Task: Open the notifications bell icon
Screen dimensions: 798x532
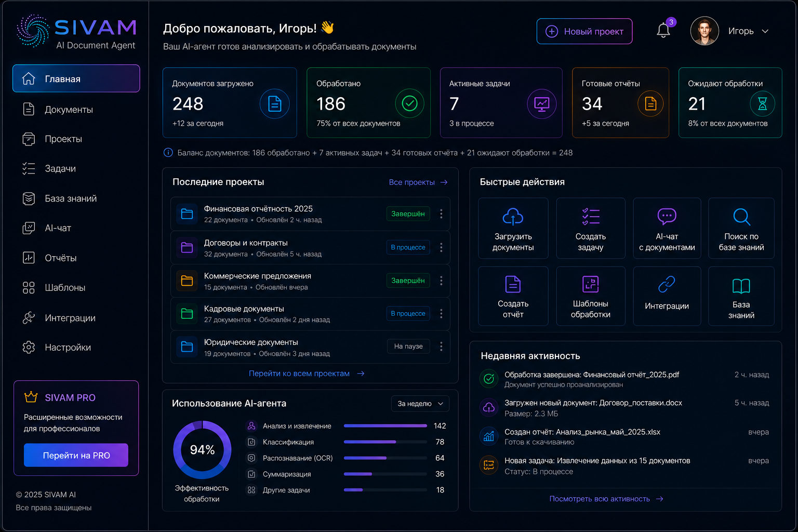Action: (x=663, y=31)
